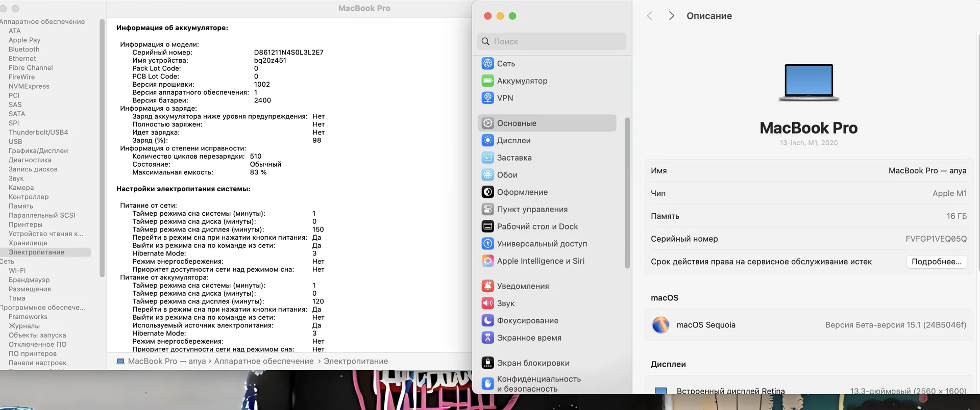Go forward with the right chevron
980x410 pixels.
pyautogui.click(x=672, y=16)
